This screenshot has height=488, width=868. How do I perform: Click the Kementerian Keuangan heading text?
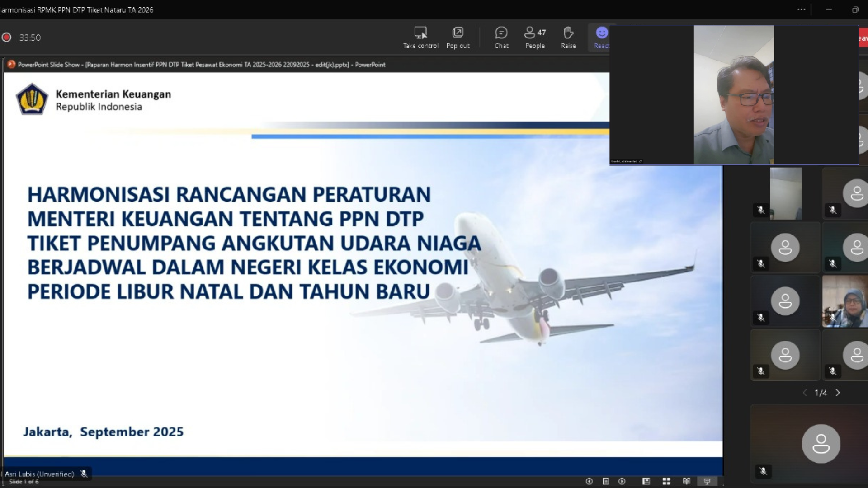click(113, 94)
